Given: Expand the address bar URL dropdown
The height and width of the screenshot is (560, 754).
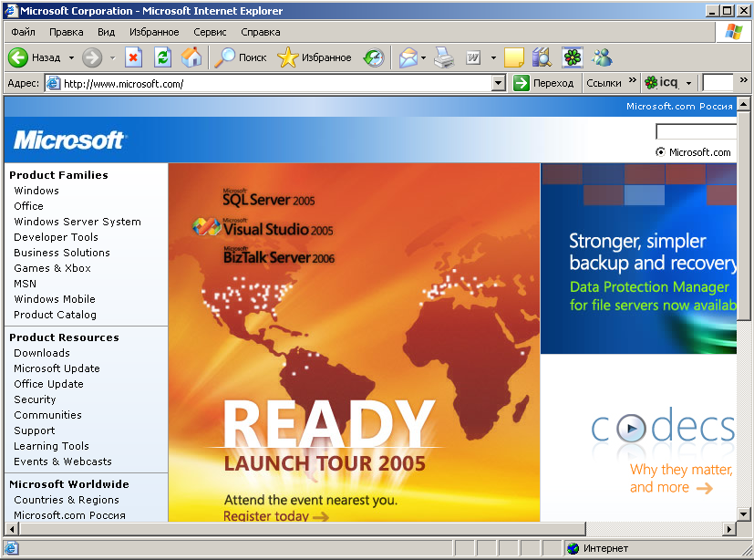Looking at the screenshot, I should coord(499,83).
